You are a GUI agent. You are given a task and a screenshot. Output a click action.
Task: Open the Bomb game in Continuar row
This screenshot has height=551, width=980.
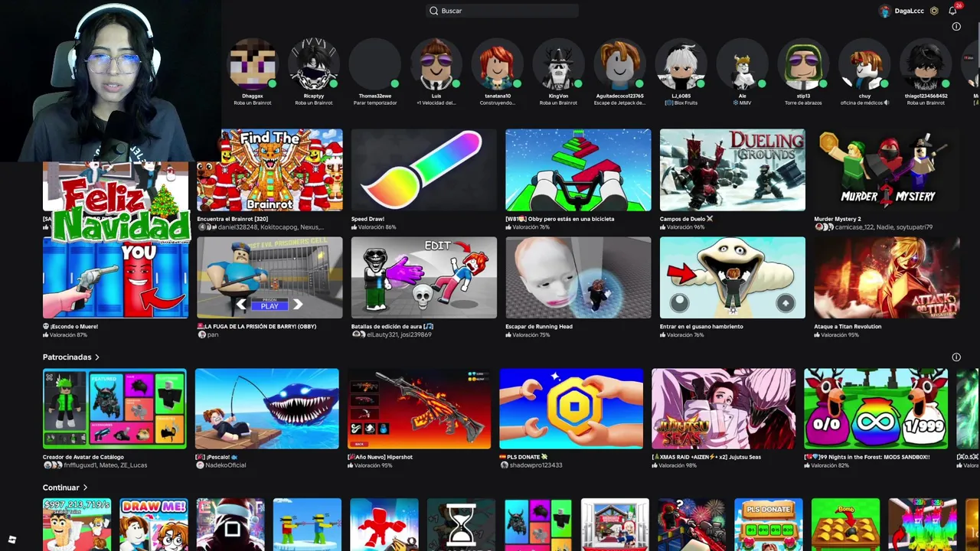(x=845, y=525)
